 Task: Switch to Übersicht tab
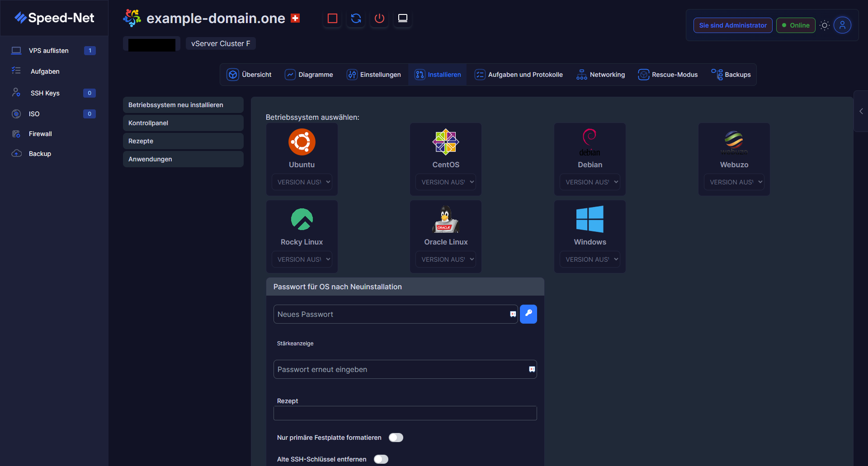250,75
